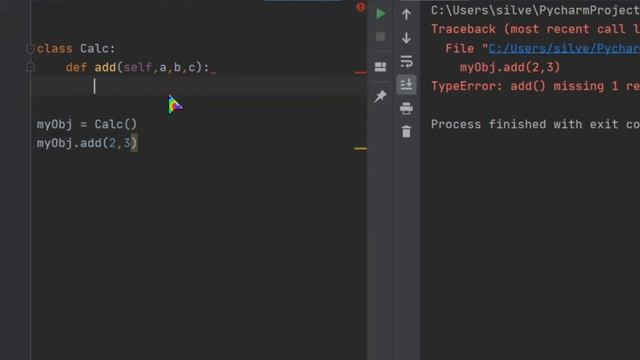Click red error indicator at editor top
The width and height of the screenshot is (640, 360).
click(x=360, y=7)
